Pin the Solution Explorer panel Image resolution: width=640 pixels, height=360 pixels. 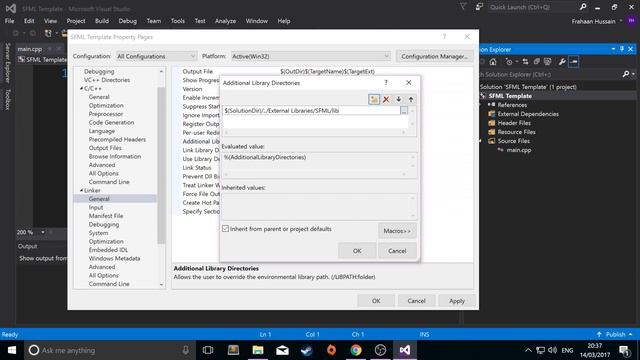pos(622,49)
